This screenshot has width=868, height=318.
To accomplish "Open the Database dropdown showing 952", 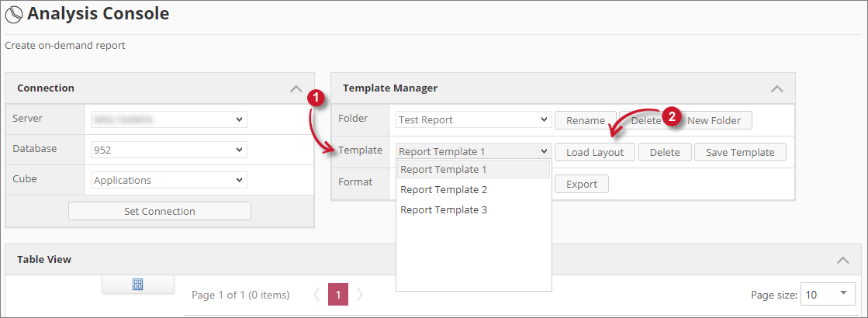I will pos(168,150).
